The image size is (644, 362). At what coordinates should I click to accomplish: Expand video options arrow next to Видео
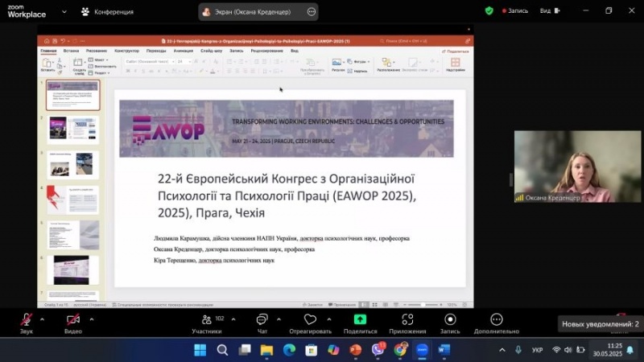[91, 319]
